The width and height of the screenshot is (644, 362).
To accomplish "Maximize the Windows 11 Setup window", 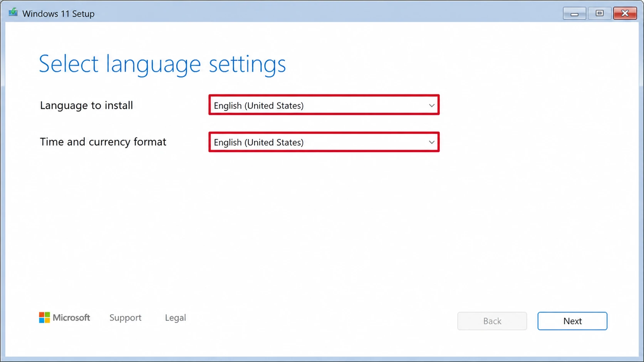I will point(599,13).
